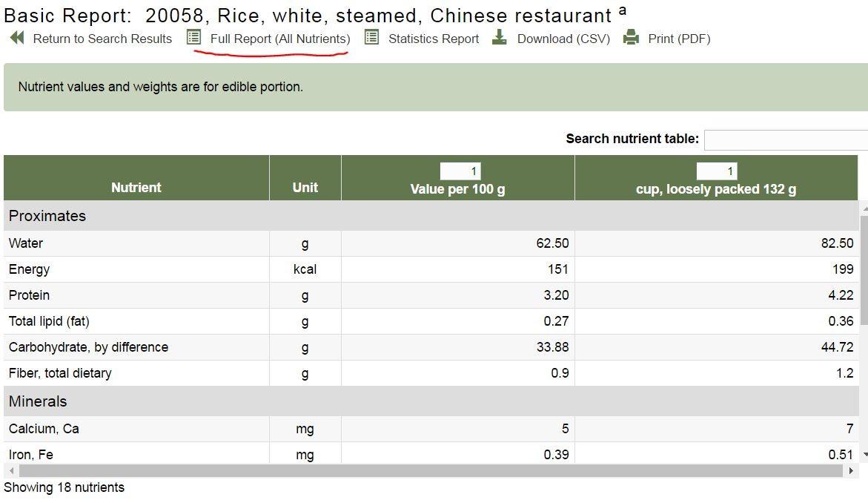Click the Nutrient column header

[136, 187]
